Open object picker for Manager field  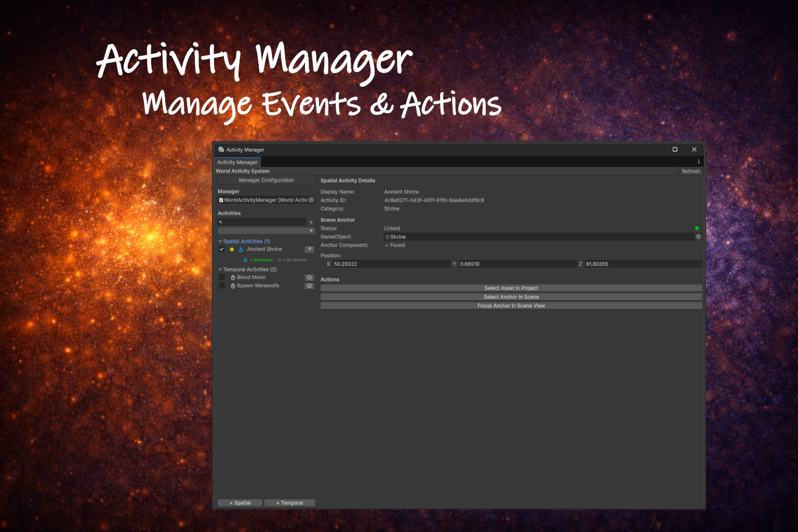click(311, 200)
